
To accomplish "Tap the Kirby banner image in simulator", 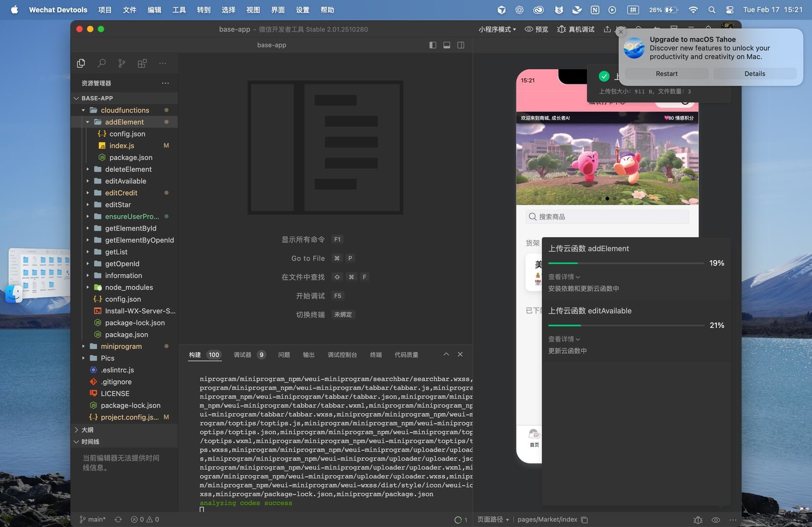I will point(607,163).
